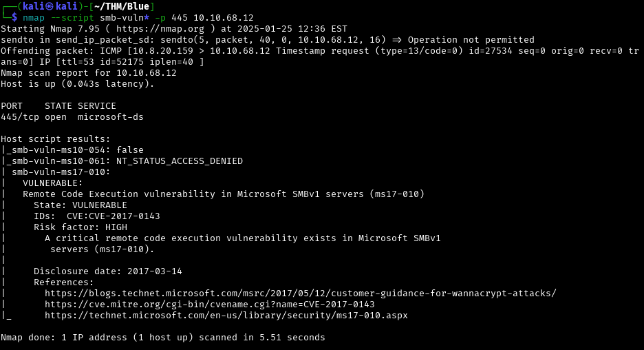
Task: Click the CVE:CVE-2017-0143 identifier
Action: point(113,216)
